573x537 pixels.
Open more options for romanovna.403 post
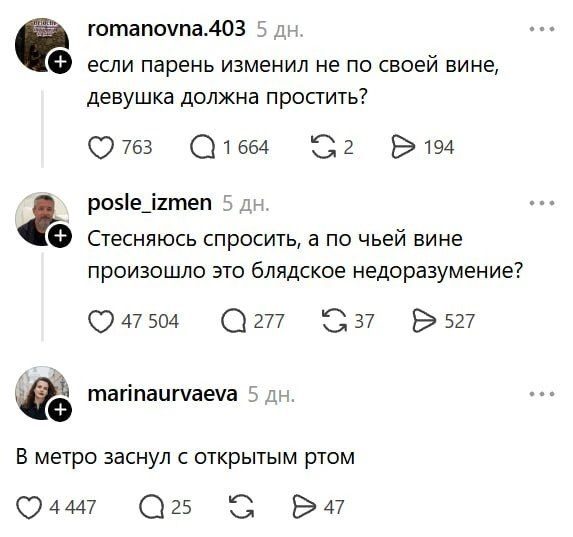(x=542, y=29)
